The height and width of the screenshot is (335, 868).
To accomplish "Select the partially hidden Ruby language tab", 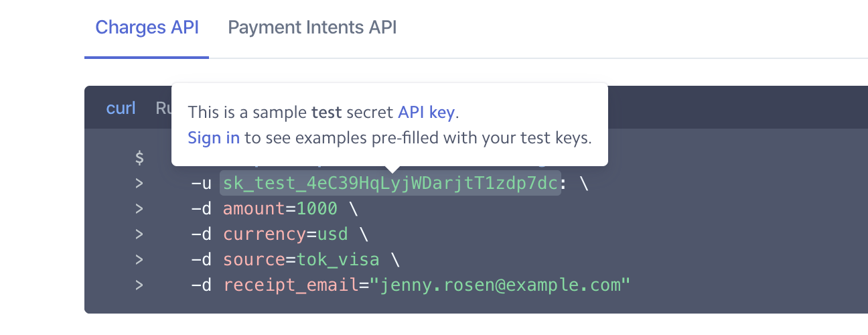I will [x=163, y=108].
